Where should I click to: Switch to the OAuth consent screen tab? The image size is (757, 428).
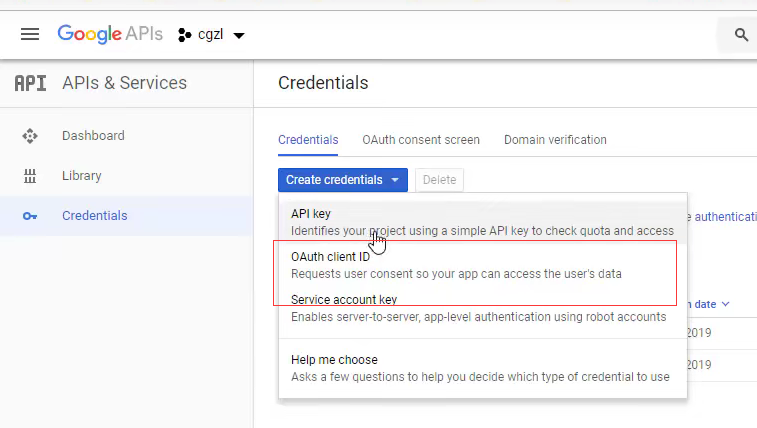pyautogui.click(x=421, y=140)
